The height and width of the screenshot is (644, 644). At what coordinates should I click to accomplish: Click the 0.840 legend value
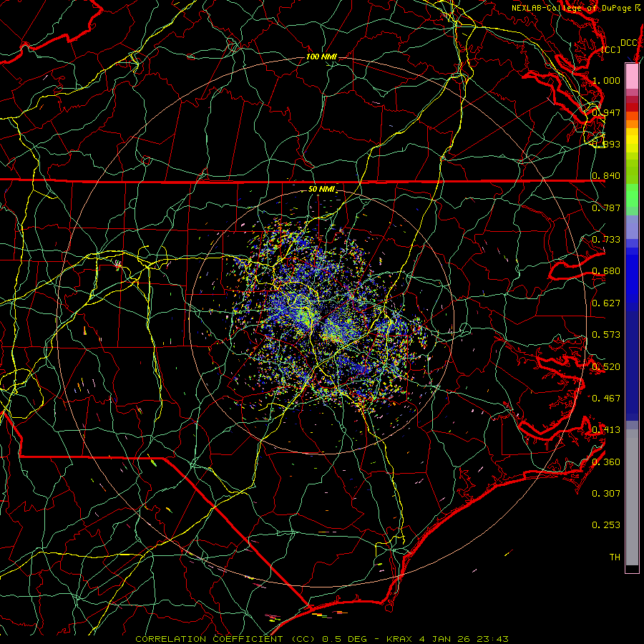[x=606, y=176]
